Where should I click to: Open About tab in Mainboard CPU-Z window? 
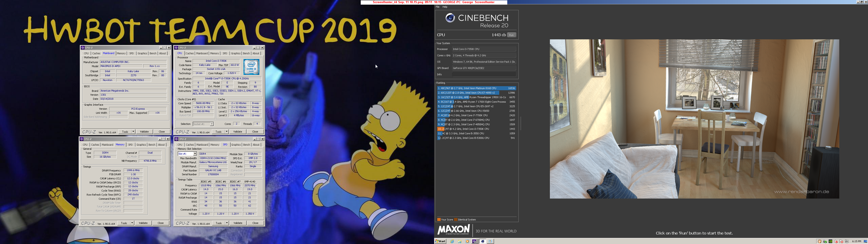point(162,53)
